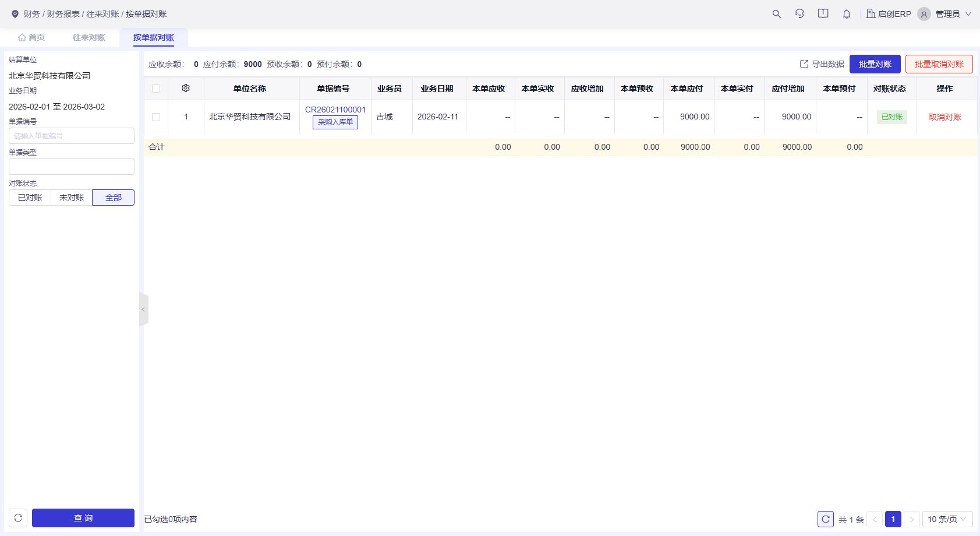This screenshot has height=536, width=980.
Task: Filter by 已对账 status
Action: tap(30, 198)
